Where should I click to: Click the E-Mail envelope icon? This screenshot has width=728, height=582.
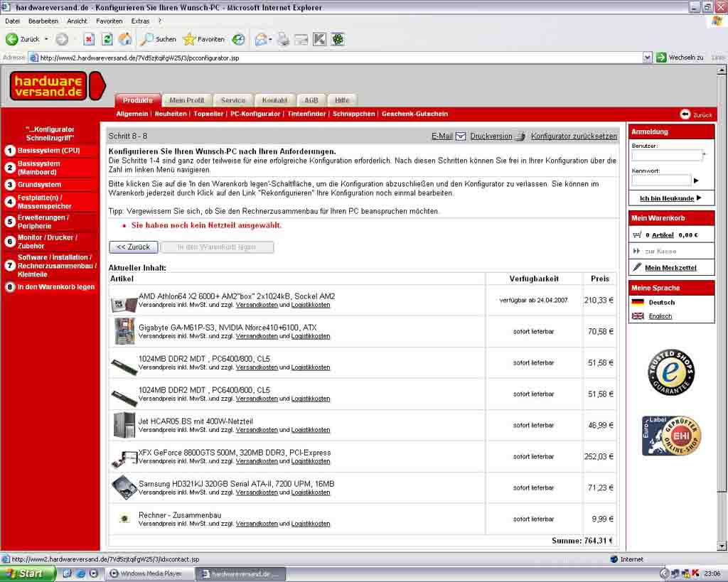(461, 136)
